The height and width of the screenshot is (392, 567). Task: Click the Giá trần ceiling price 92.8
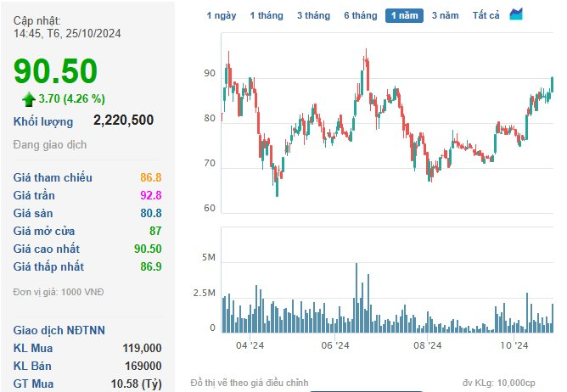pos(150,195)
